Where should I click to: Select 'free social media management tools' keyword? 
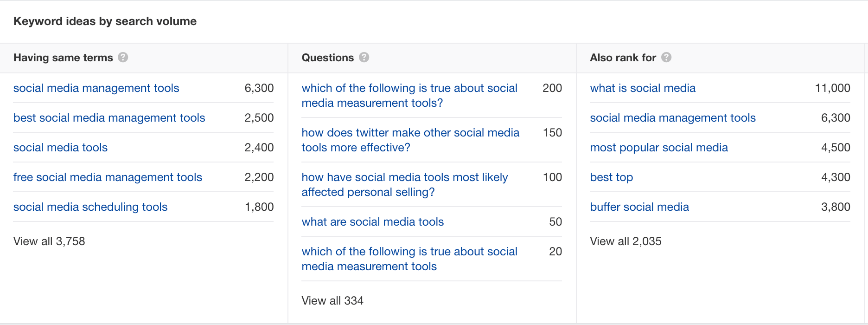click(108, 177)
